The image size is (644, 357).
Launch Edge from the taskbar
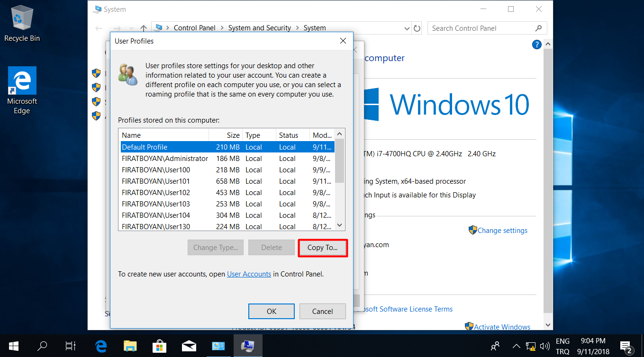tap(101, 346)
